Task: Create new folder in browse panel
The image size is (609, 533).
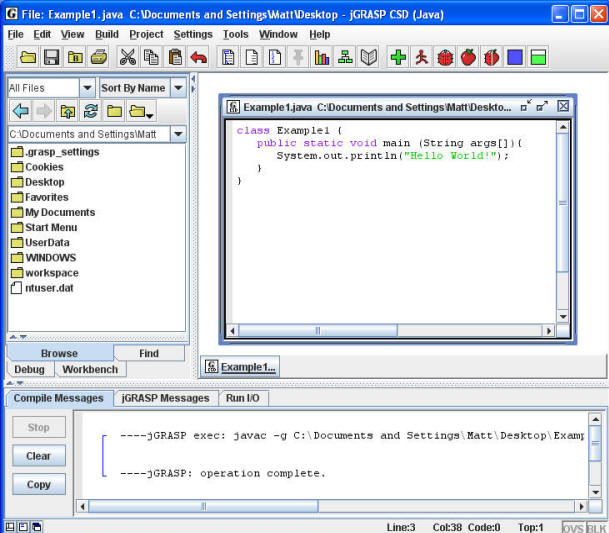Action: pyautogui.click(x=114, y=111)
